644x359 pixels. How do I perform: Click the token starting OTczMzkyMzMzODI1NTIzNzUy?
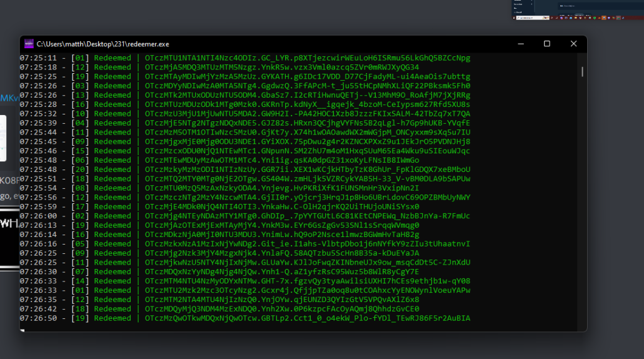(307, 169)
